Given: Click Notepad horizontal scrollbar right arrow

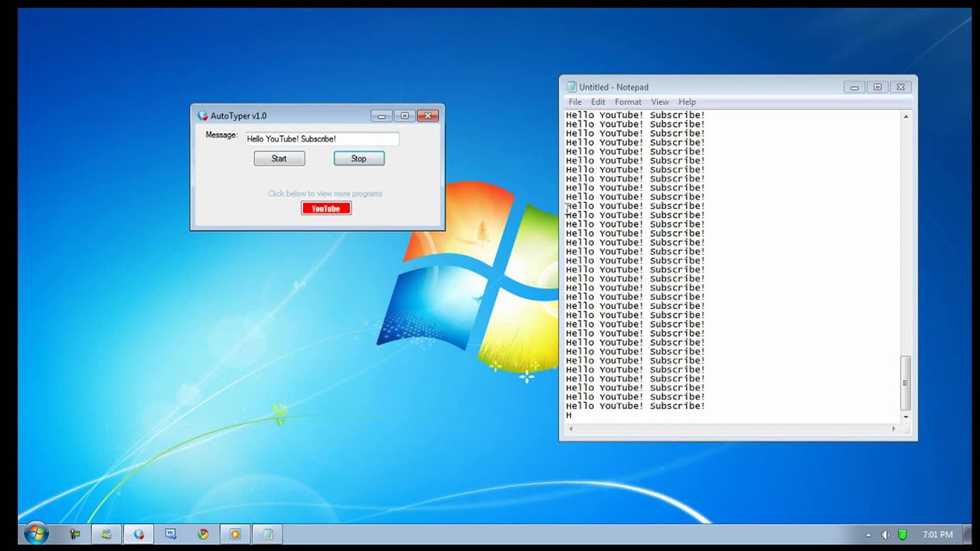Looking at the screenshot, I should pos(893,429).
